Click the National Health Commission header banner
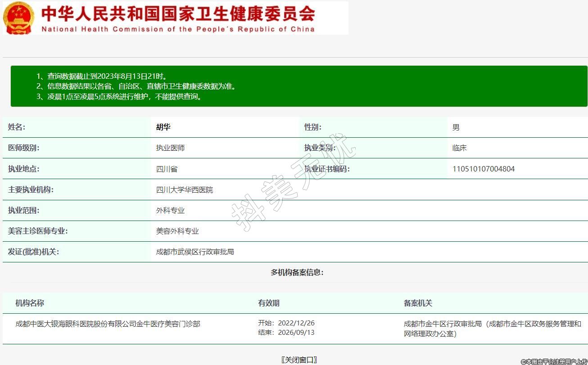Screen dimensions: 588x365 (x=178, y=18)
